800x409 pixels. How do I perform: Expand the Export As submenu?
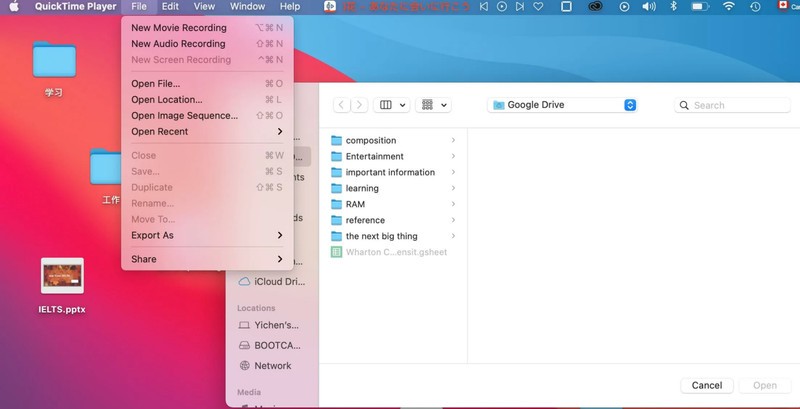tap(207, 235)
